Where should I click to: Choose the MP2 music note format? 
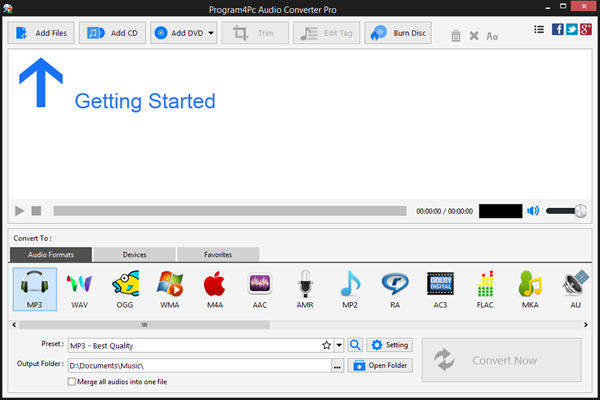click(x=350, y=289)
